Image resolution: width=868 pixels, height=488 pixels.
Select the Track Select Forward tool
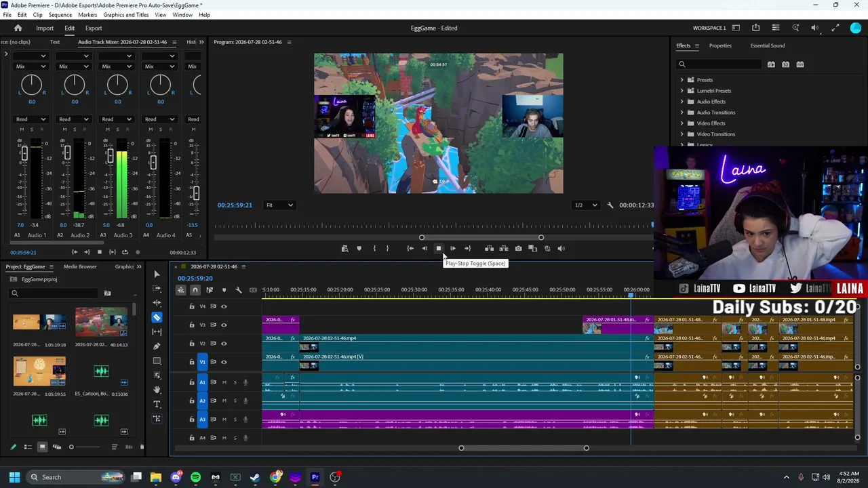pyautogui.click(x=157, y=288)
